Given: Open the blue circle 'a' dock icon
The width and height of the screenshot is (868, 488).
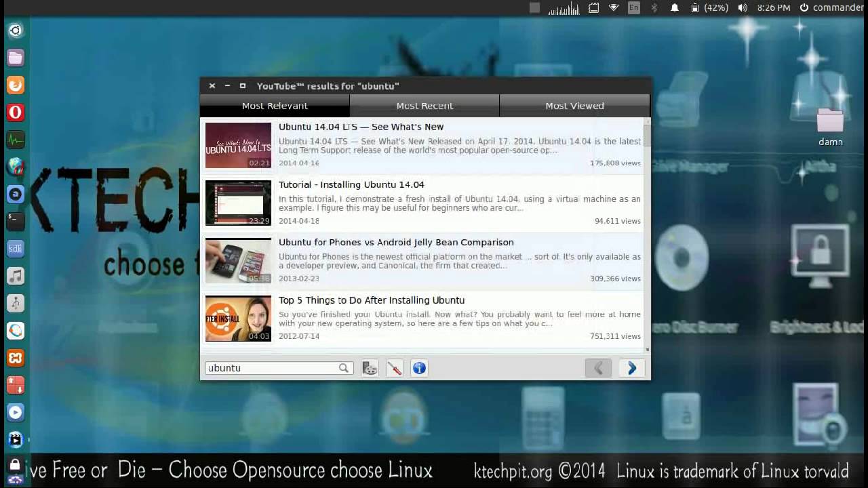Looking at the screenshot, I should (x=15, y=194).
